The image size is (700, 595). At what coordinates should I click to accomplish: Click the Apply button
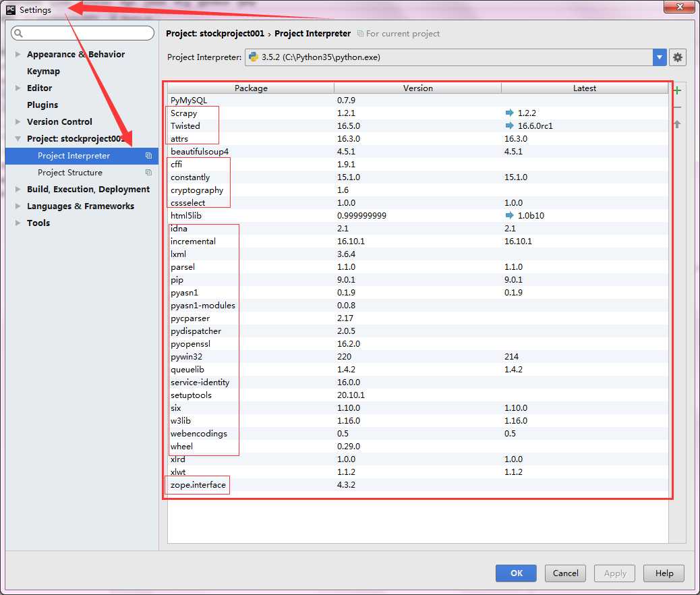[x=615, y=573]
